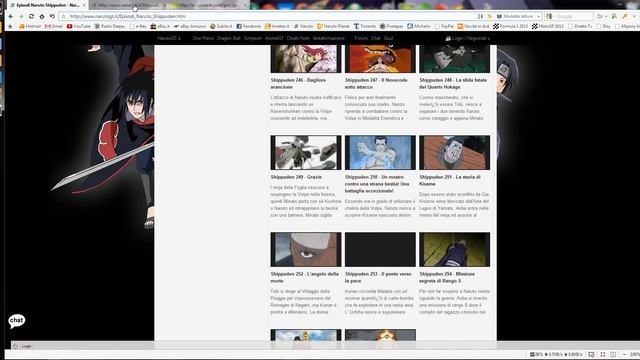
Task: Open Shippuden 253 episode title link
Action: (x=378, y=278)
